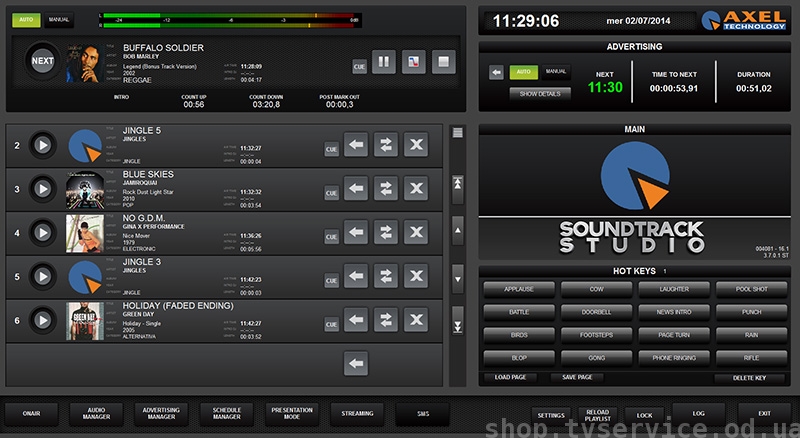This screenshot has height=438, width=800.
Task: Trigger the LAUGHTER hot key
Action: coord(674,289)
